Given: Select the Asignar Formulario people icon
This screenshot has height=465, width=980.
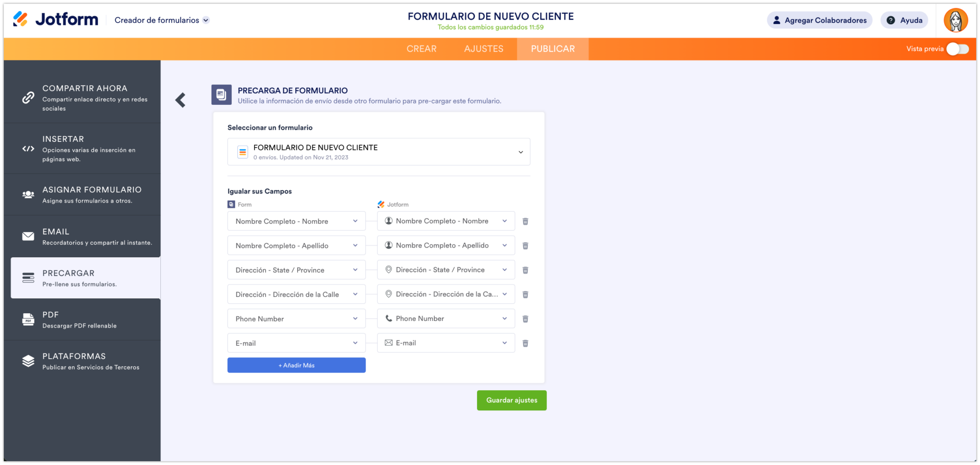Looking at the screenshot, I should pos(28,194).
